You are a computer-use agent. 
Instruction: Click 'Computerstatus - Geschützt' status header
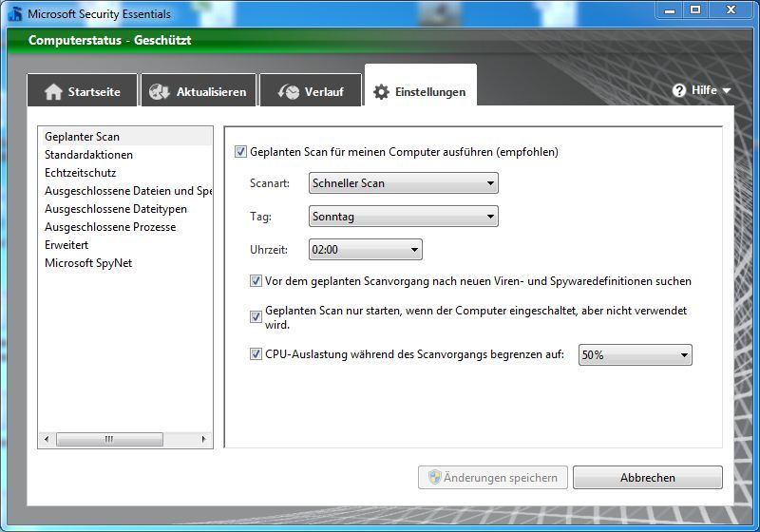[x=109, y=40]
